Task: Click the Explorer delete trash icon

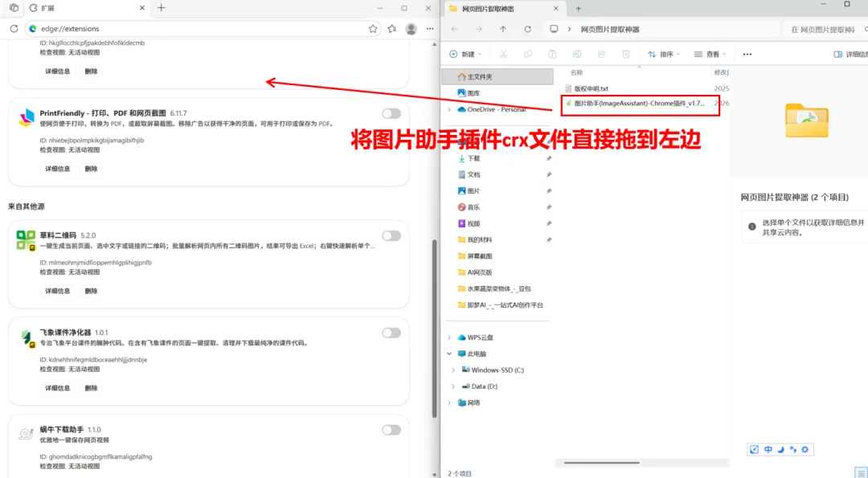Action: click(625, 54)
